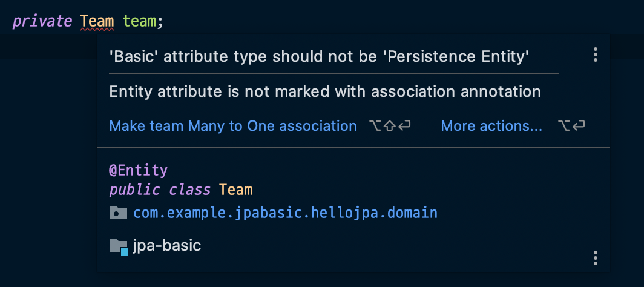Screen dimensions: 644x287
Task: Click the 'Basic' attribute type warning message
Action: [x=320, y=57]
